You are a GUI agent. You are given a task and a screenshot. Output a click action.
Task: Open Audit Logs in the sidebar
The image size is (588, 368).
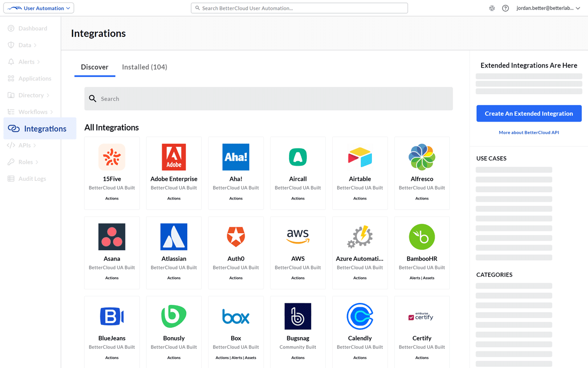tap(32, 179)
